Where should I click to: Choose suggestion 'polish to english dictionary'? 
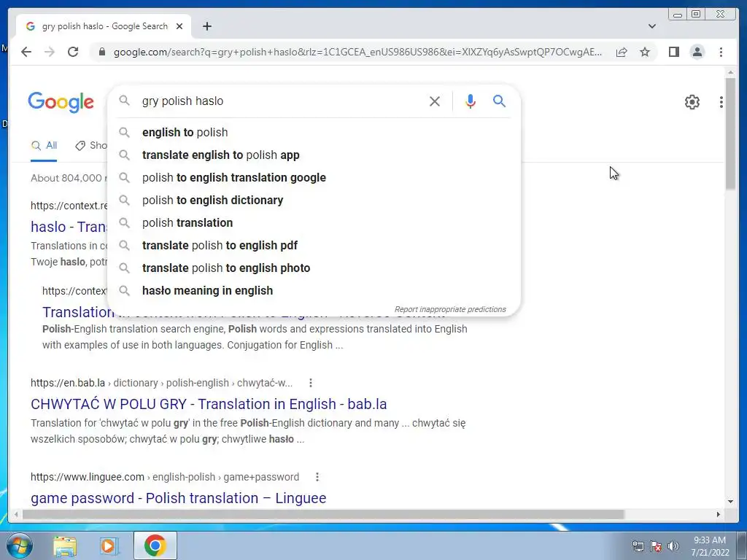point(314,200)
